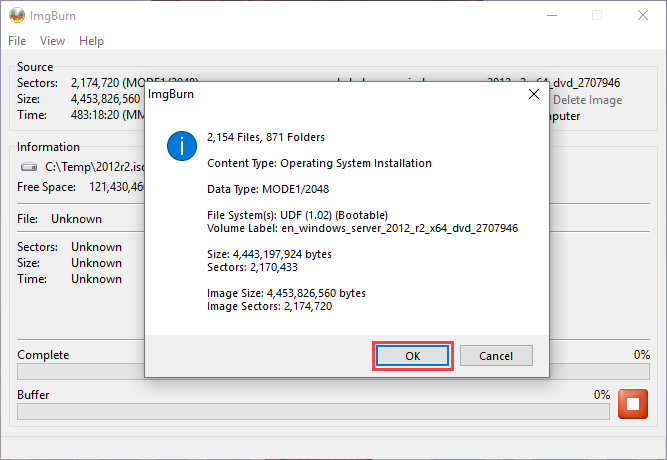Click 'Size: 4,443,197,924 bytes' line

coord(269,254)
